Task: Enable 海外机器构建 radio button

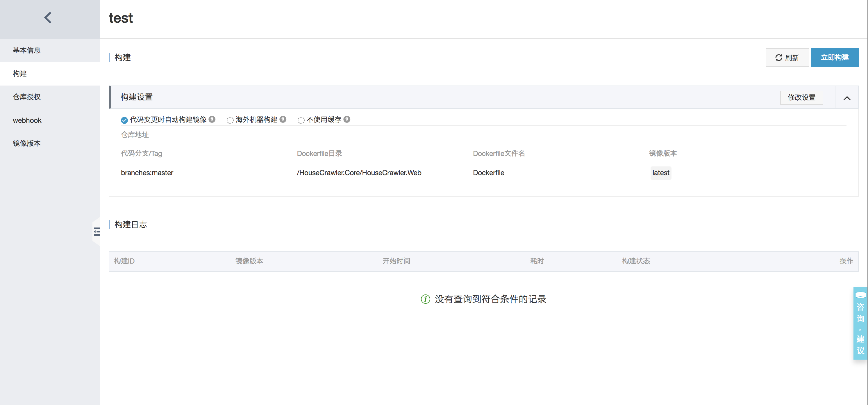Action: pos(230,120)
